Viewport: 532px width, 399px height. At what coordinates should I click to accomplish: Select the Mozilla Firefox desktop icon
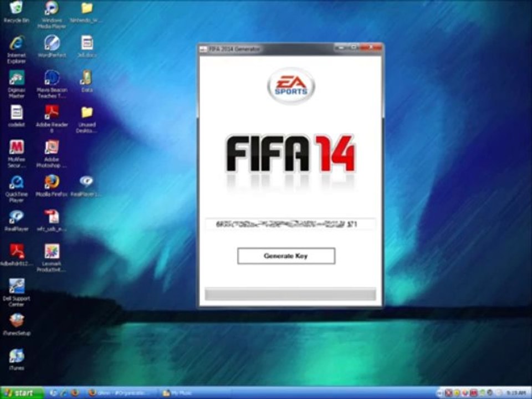click(52, 186)
